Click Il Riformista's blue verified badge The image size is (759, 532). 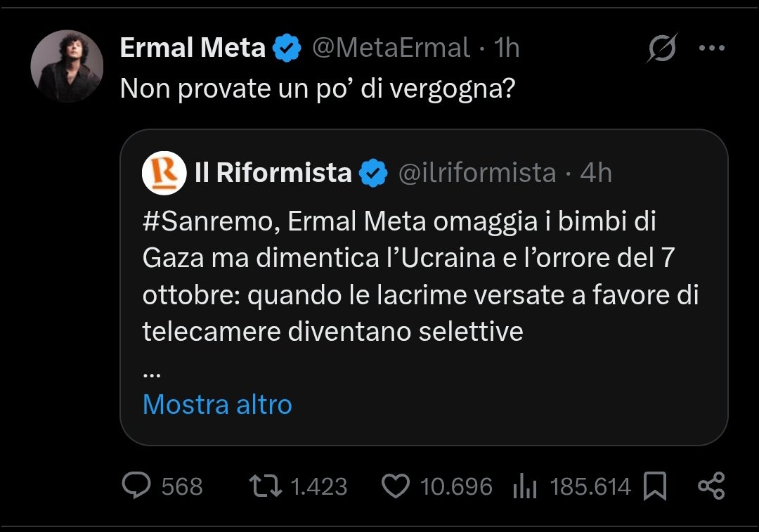(x=373, y=174)
